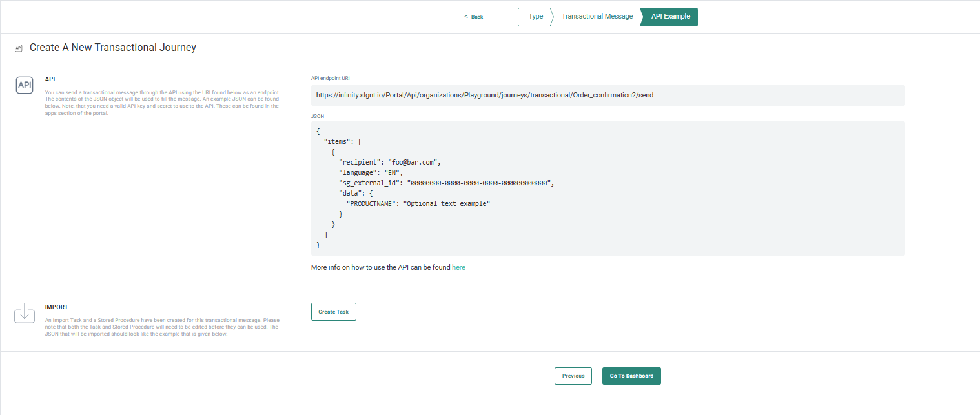
Task: Click the "language" line in the JSON
Action: 371,172
